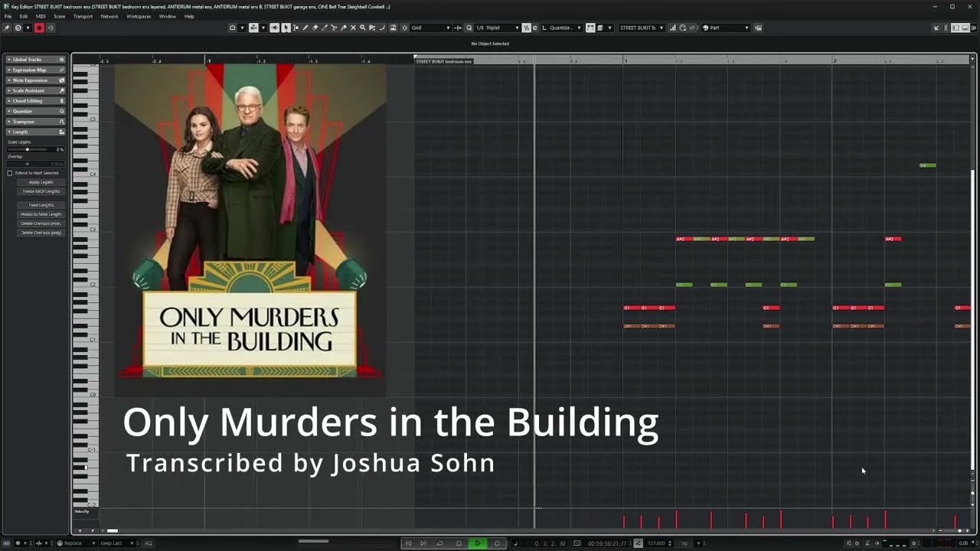Click the Overlap slider handle
This screenshot has width=980, height=551.
[28, 164]
